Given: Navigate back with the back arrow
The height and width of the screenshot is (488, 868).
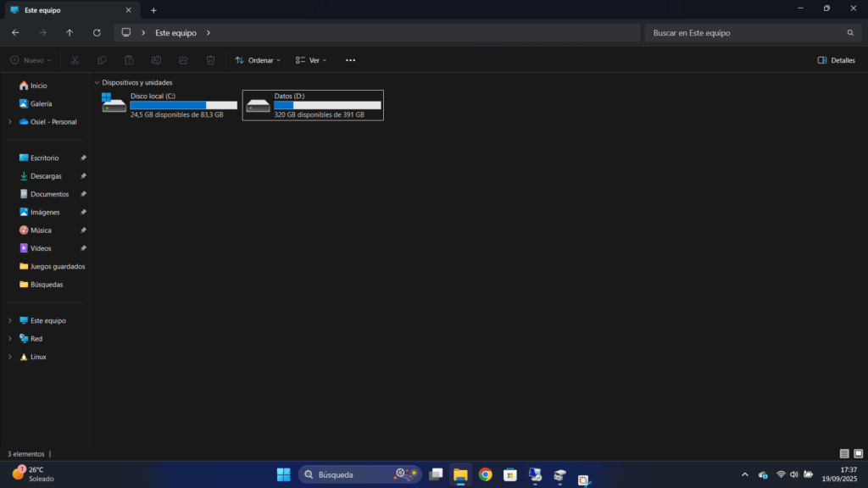Looking at the screenshot, I should [14, 32].
